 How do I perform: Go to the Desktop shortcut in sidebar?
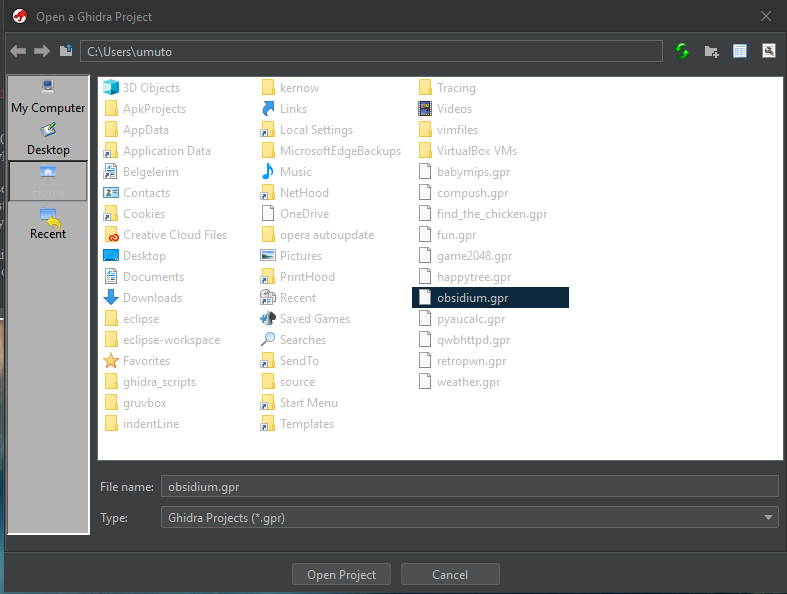pos(48,140)
